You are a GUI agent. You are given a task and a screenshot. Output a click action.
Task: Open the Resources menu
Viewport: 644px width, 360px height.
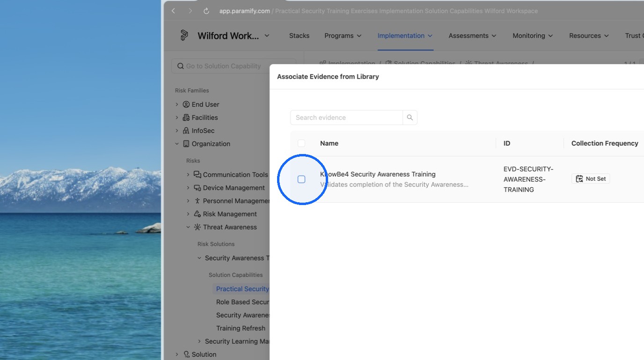coord(589,36)
